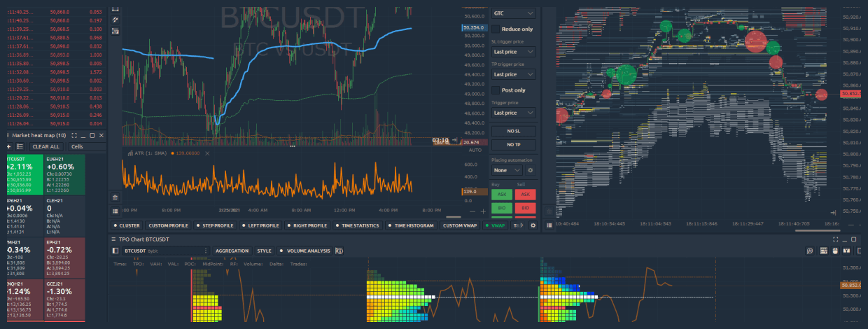The width and height of the screenshot is (868, 329).
Task: Open CUSTOM VWAP tool
Action: (461, 225)
